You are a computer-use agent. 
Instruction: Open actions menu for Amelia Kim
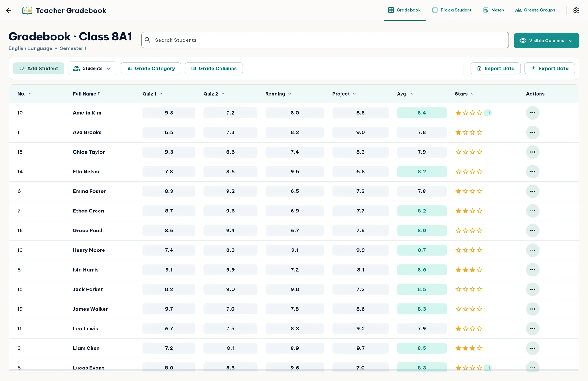pyautogui.click(x=533, y=113)
